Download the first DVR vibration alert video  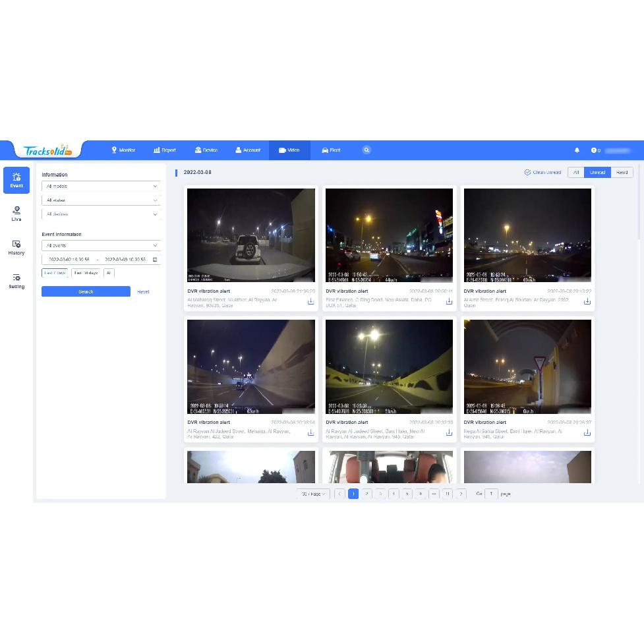click(310, 301)
